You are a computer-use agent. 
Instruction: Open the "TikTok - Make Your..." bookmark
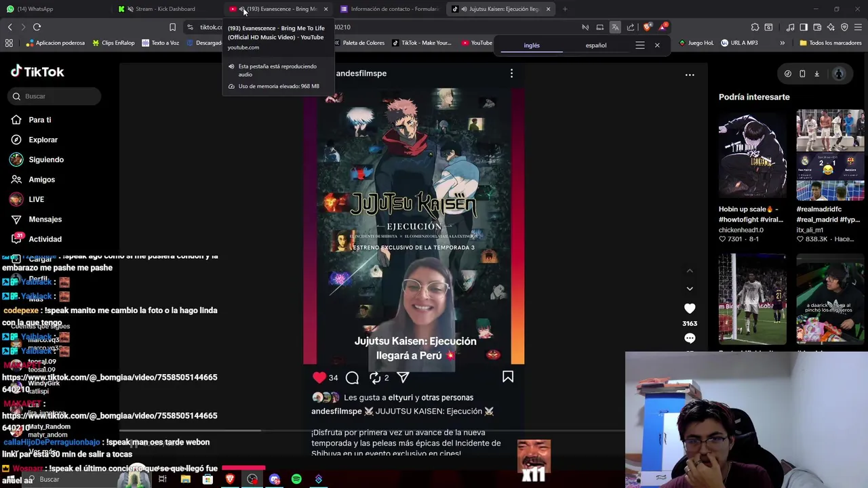(x=421, y=43)
